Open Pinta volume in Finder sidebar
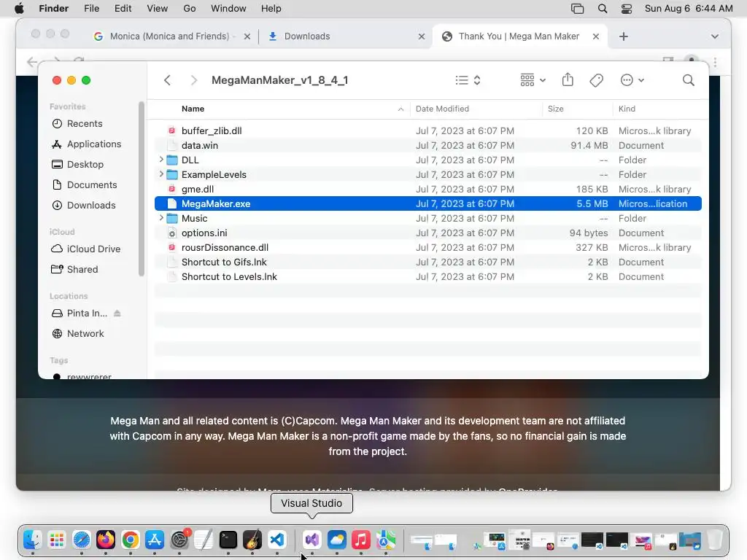Viewport: 747px width, 560px height. tap(80, 314)
